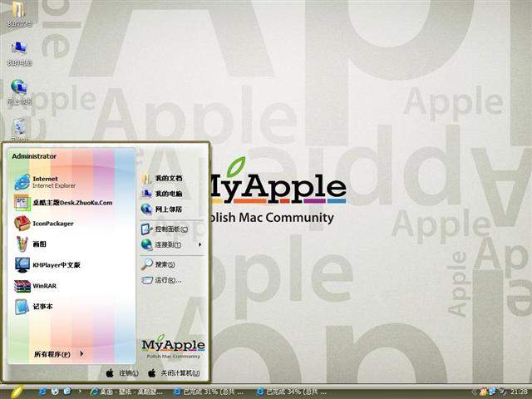Open 控制面板(C) Control Panel
Viewport: 532px width, 399px height.
point(165,229)
